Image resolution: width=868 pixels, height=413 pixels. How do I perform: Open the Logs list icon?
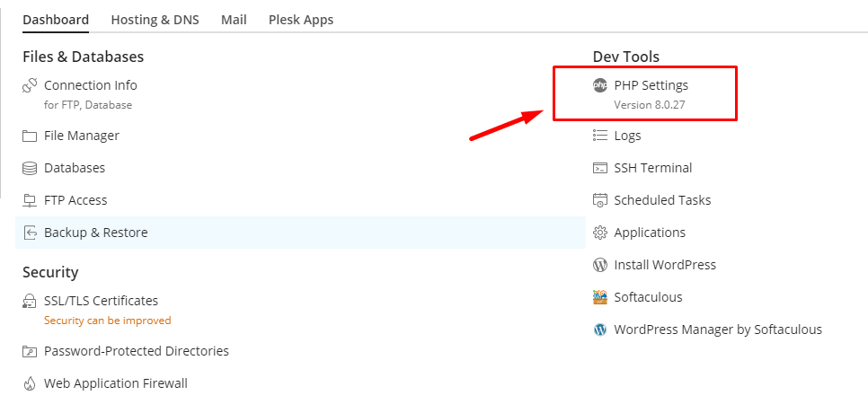(x=600, y=136)
